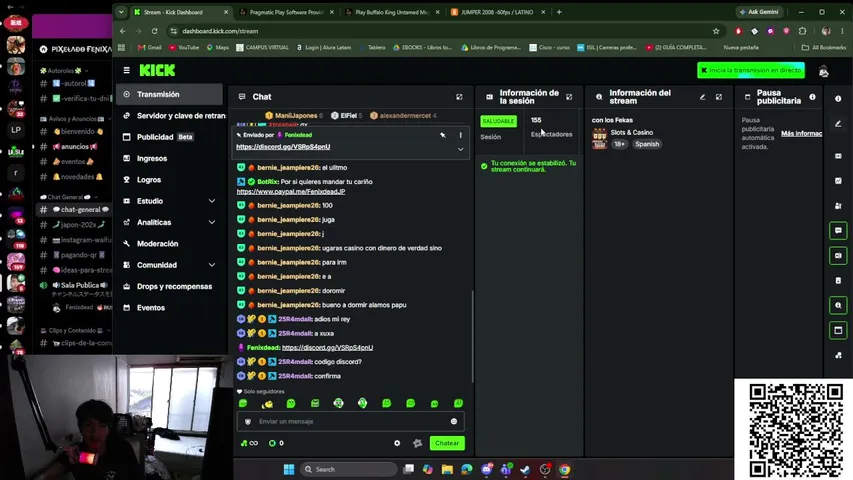853x480 pixels.
Task: Open Servidor y clave de retransmisión
Action: [169, 115]
